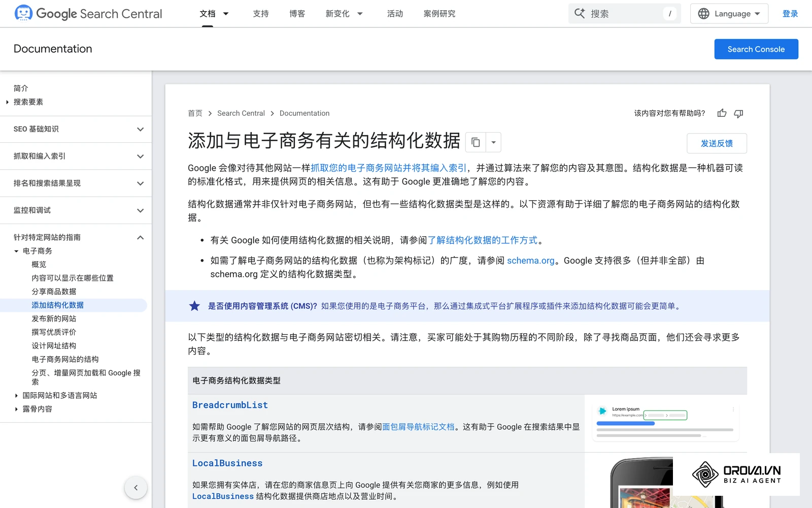The width and height of the screenshot is (812, 508).
Task: Open the 新变化 menu dropdown
Action: pos(360,14)
